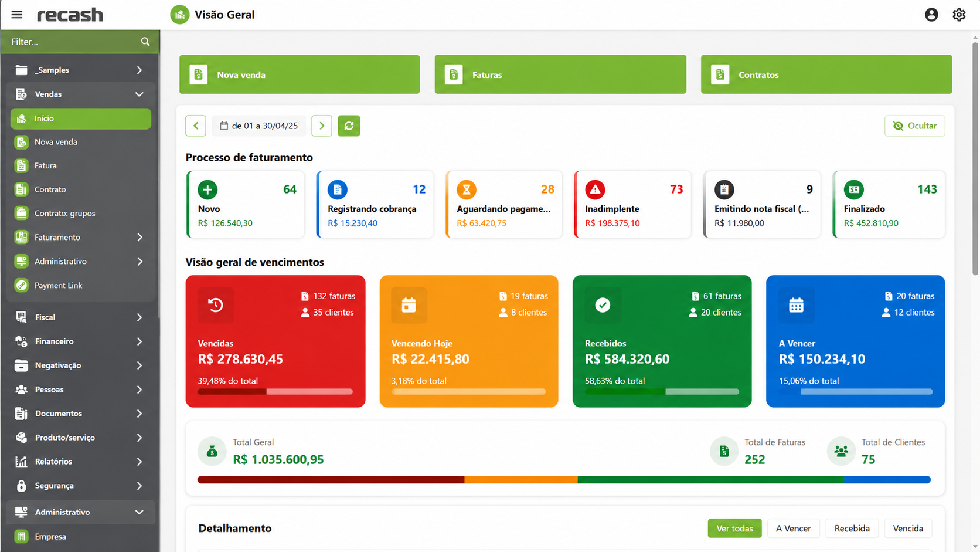Expand the Fiscal menu
Screen dimensions: 980x552
click(x=80, y=317)
